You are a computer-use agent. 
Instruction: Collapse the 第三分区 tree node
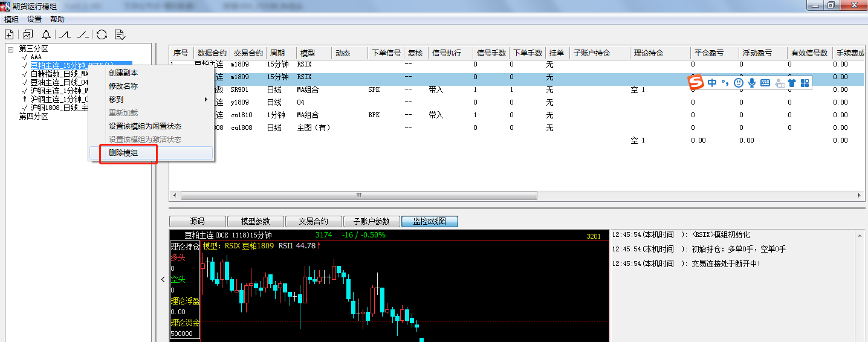coord(10,49)
